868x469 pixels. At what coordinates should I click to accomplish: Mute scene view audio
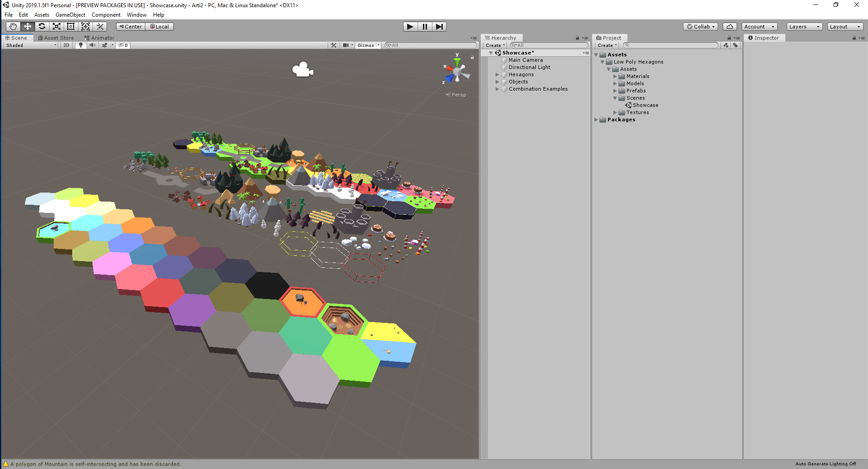[92, 45]
